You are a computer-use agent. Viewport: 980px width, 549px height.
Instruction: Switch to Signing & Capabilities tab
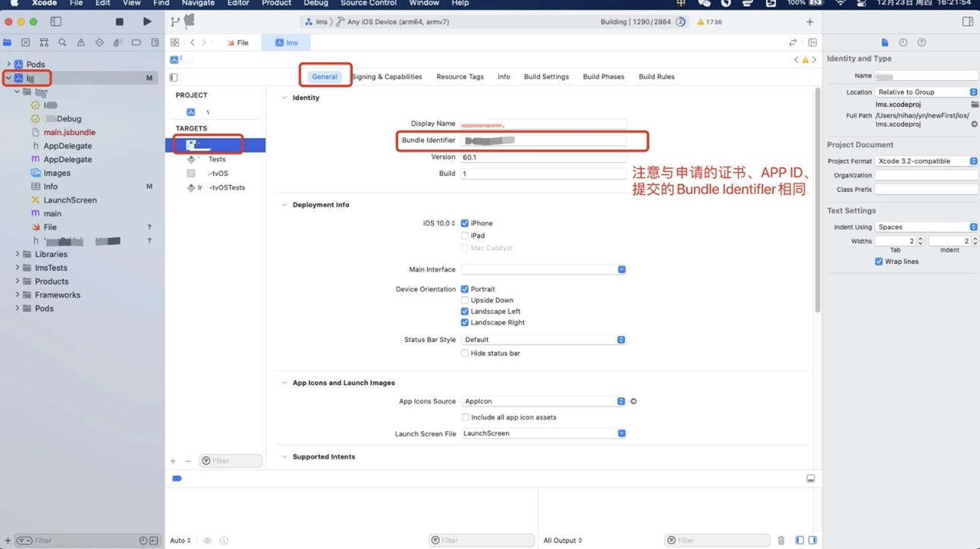pos(387,77)
